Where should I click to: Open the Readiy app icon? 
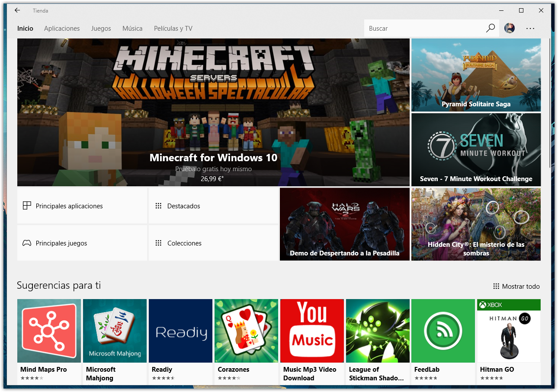coord(180,331)
